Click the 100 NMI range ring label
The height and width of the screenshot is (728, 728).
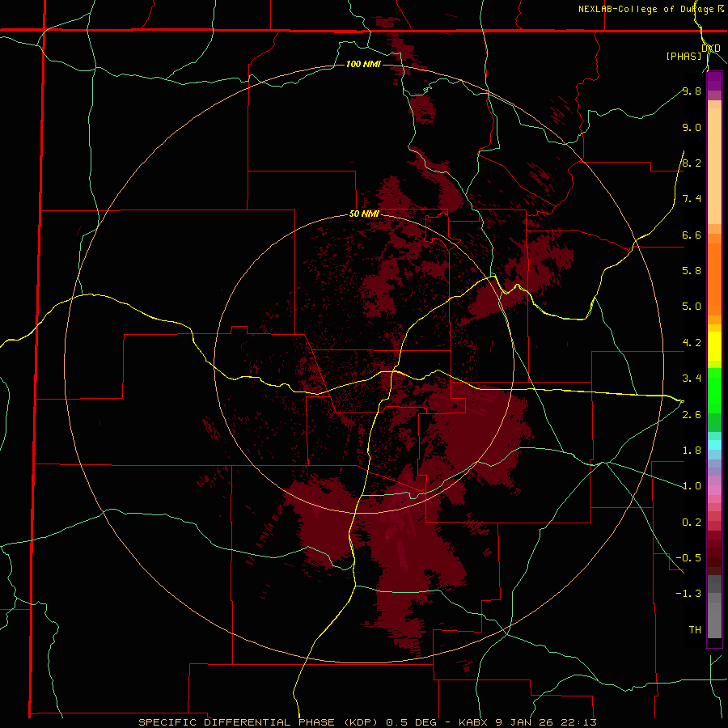363,64
